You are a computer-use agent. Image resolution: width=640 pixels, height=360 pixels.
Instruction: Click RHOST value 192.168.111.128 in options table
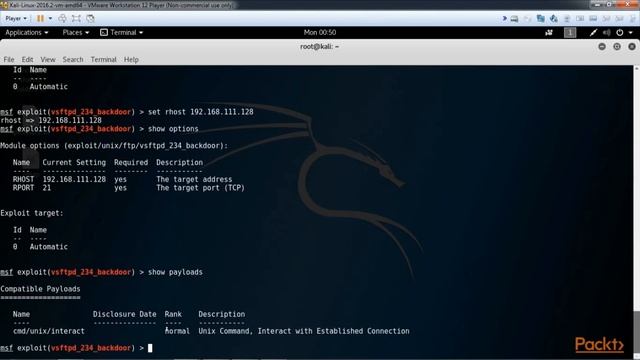74,179
